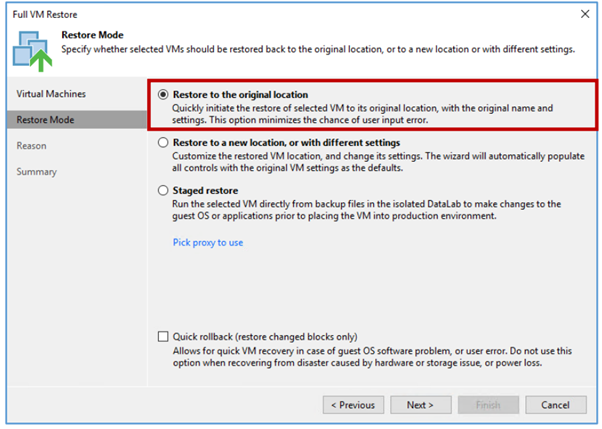Open the Pick proxy to use link

208,243
